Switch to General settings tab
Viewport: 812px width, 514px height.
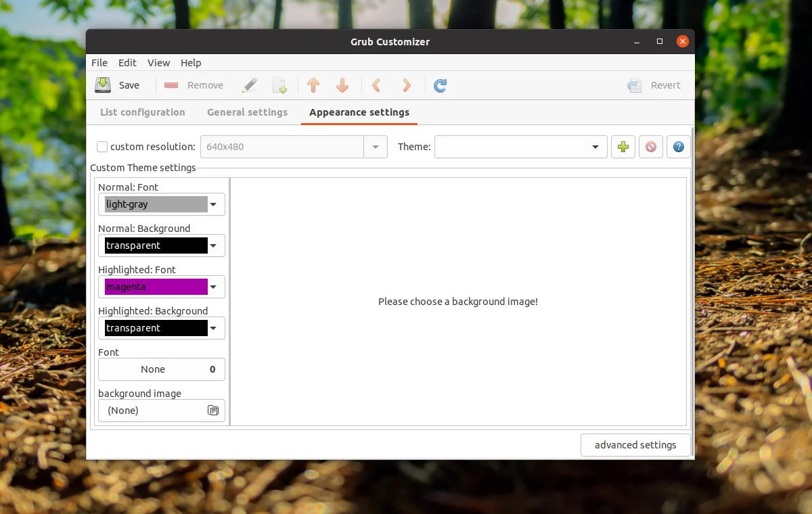[248, 112]
